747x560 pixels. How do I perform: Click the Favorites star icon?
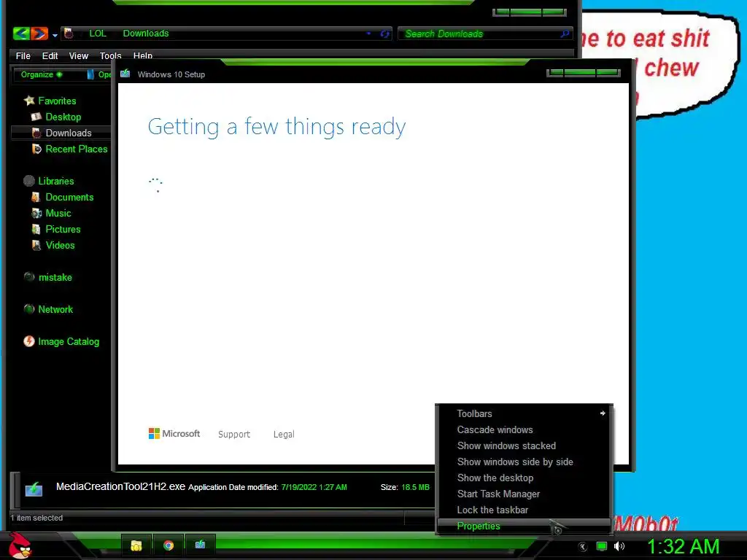pyautogui.click(x=29, y=101)
